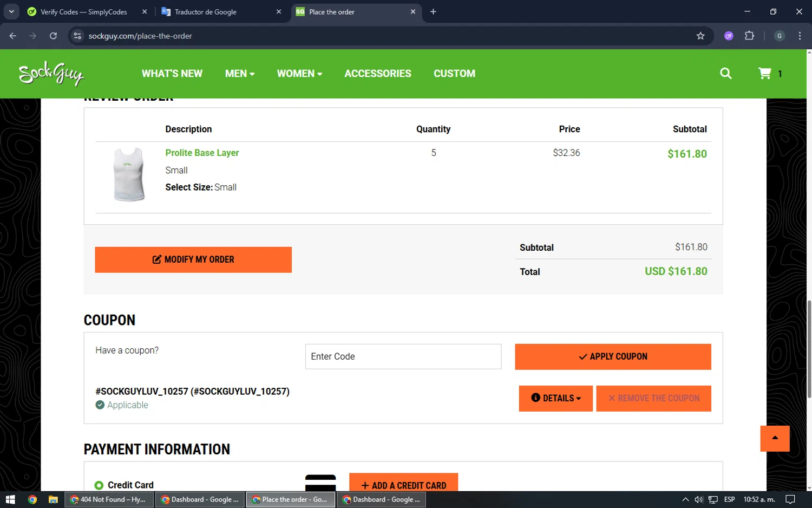Go back with the browser back arrow
The image size is (812, 508).
(x=13, y=36)
